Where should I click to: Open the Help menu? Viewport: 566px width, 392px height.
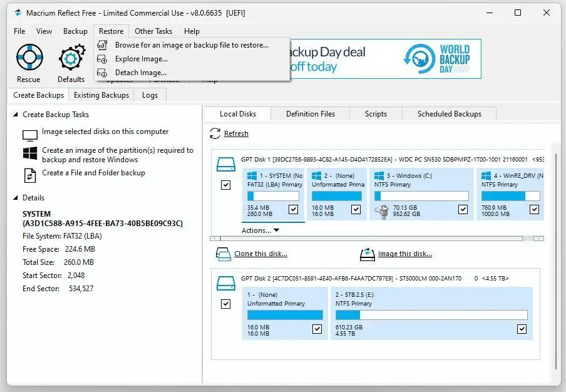pos(192,31)
